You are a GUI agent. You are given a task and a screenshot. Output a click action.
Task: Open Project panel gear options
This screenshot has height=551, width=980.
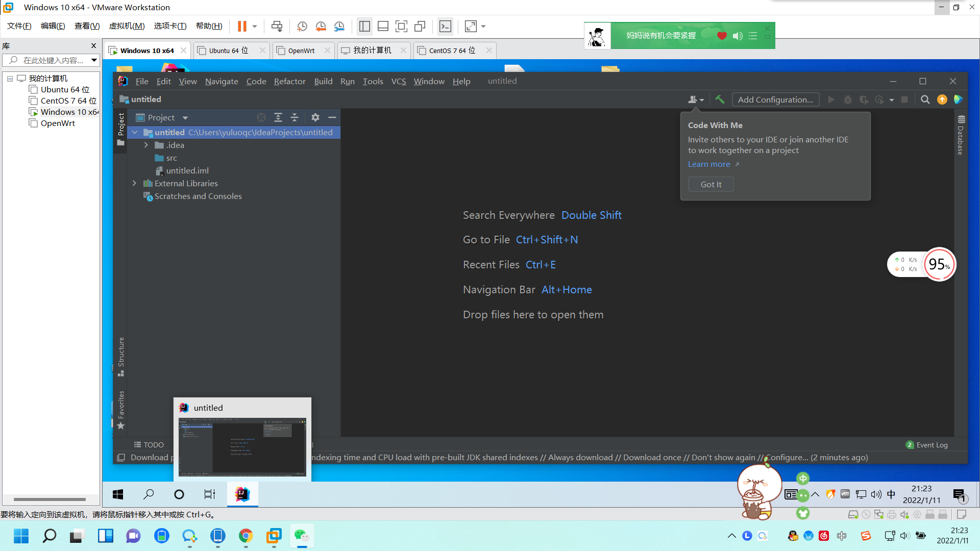[315, 117]
